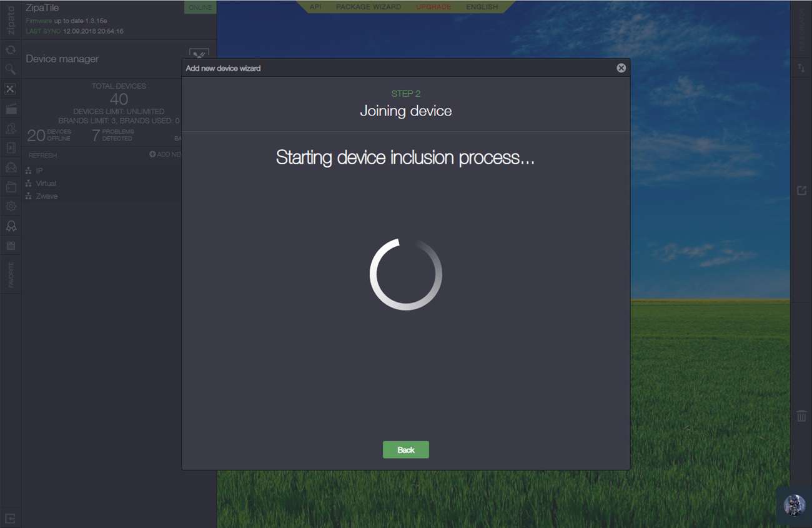Click the total devices count 40
The width and height of the screenshot is (812, 528).
(119, 99)
